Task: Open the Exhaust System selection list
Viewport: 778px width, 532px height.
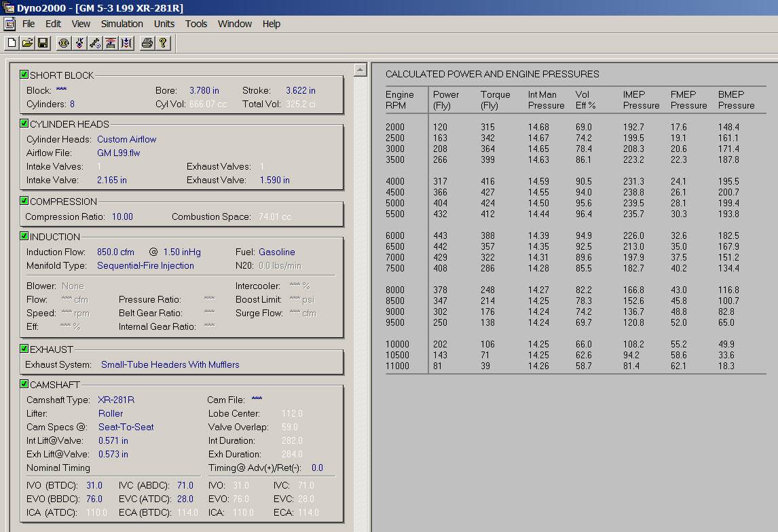Action: coord(170,364)
